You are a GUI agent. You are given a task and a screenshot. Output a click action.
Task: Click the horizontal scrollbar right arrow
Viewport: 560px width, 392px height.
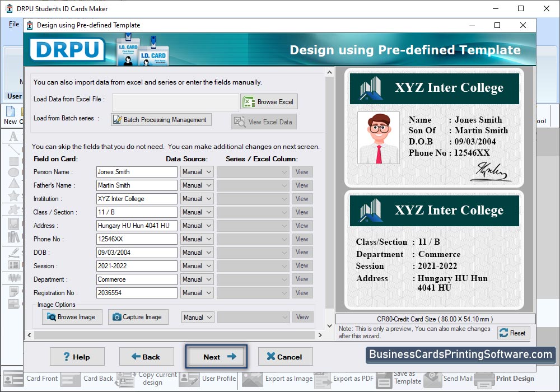[320, 335]
